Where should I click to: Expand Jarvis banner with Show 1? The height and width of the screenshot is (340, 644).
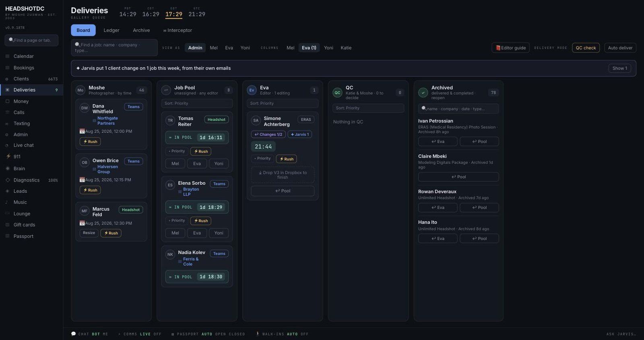point(620,68)
